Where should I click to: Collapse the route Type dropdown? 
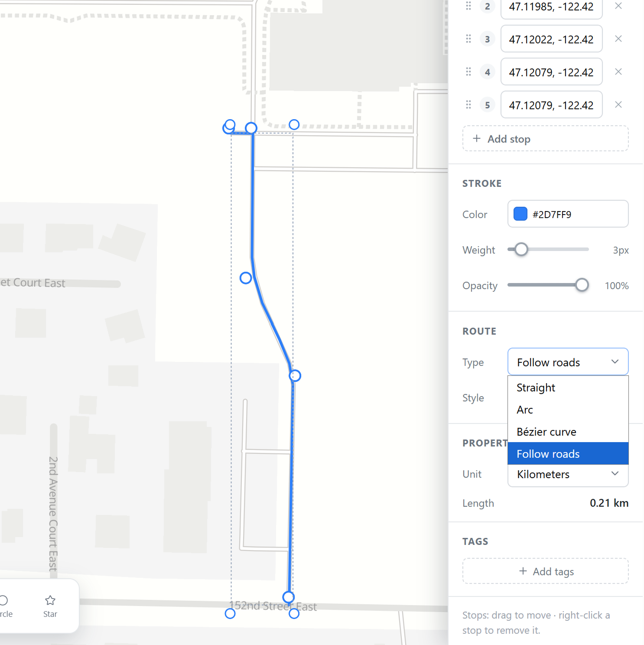point(568,362)
